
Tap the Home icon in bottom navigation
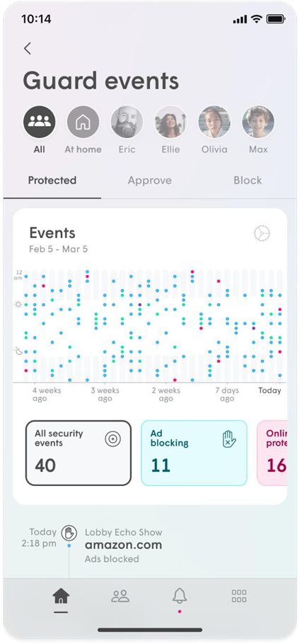click(61, 596)
